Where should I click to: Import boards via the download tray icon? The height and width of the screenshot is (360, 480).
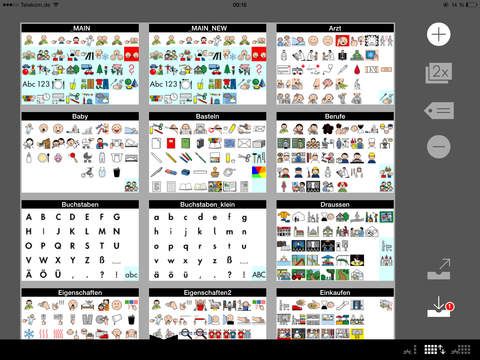pos(438,307)
